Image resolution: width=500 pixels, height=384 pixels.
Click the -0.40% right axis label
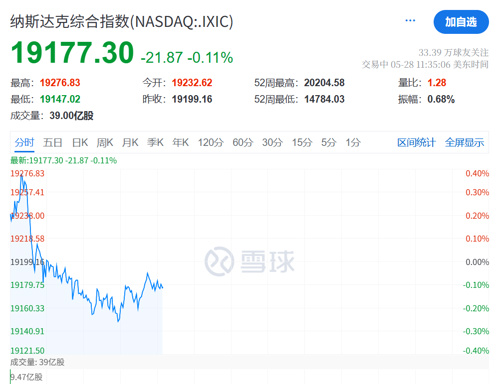pyautogui.click(x=476, y=351)
